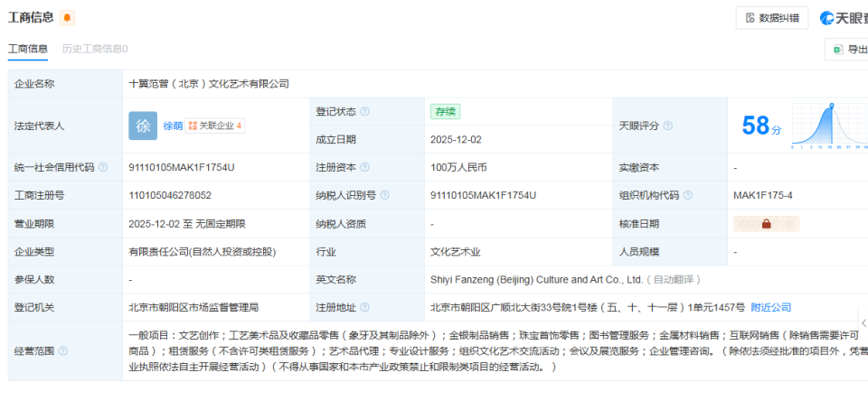This screenshot has width=868, height=401.
Task: Click the 数据纠错 button
Action: coord(771,18)
